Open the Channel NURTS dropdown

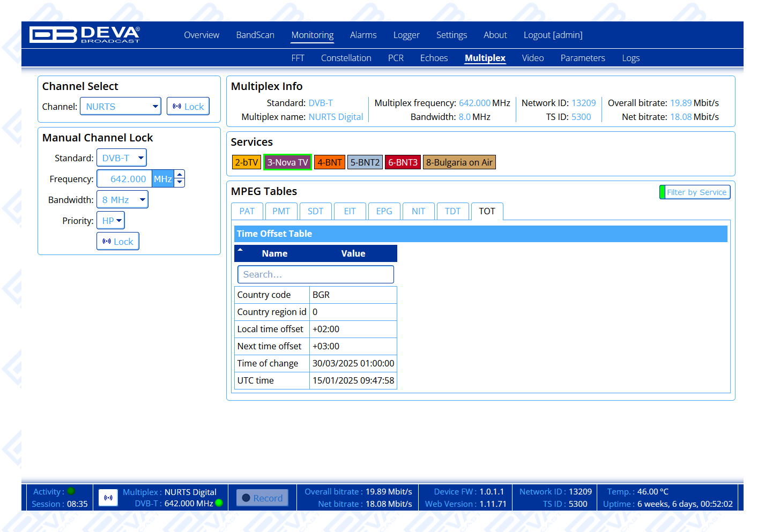pos(121,107)
